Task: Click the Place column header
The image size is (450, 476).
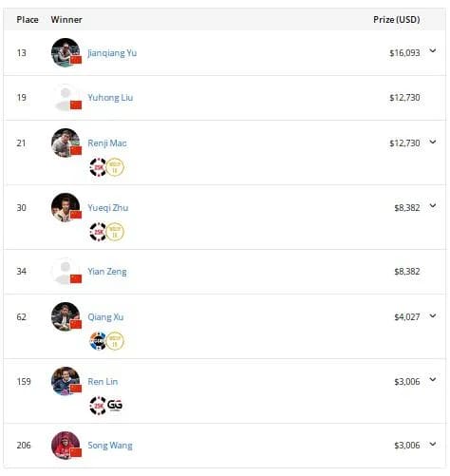Action: pyautogui.click(x=28, y=20)
